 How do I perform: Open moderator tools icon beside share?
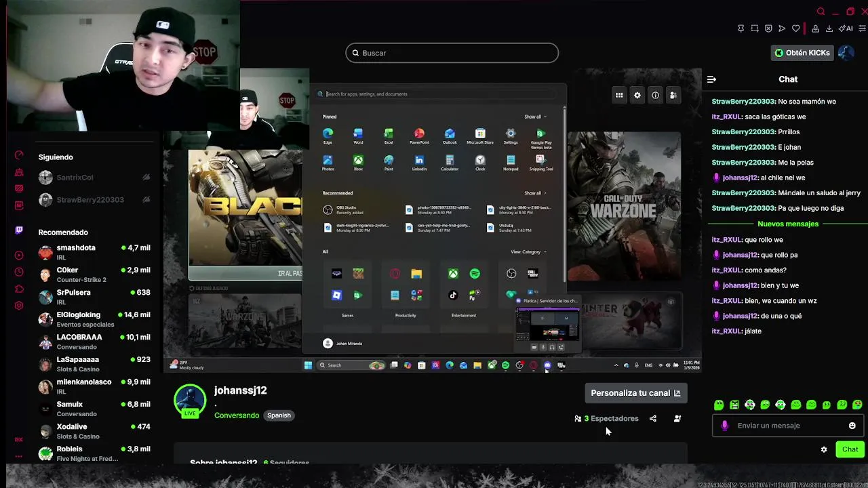(x=677, y=418)
